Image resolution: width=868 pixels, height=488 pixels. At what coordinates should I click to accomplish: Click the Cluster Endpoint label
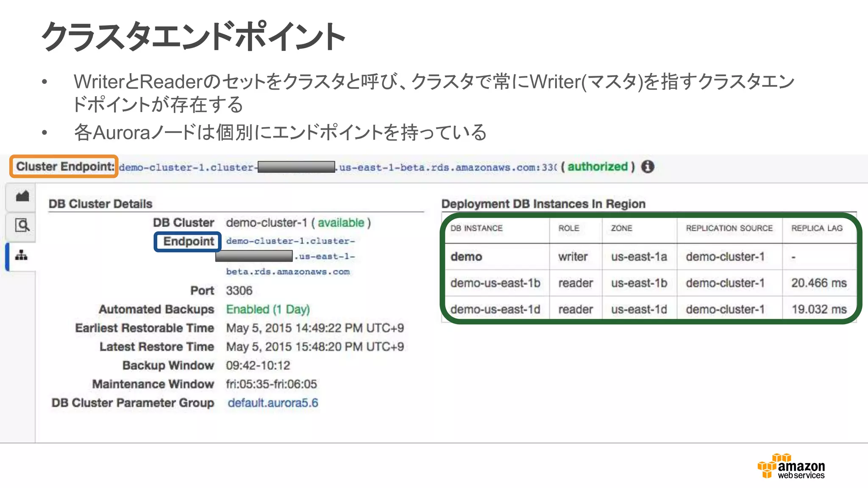64,166
